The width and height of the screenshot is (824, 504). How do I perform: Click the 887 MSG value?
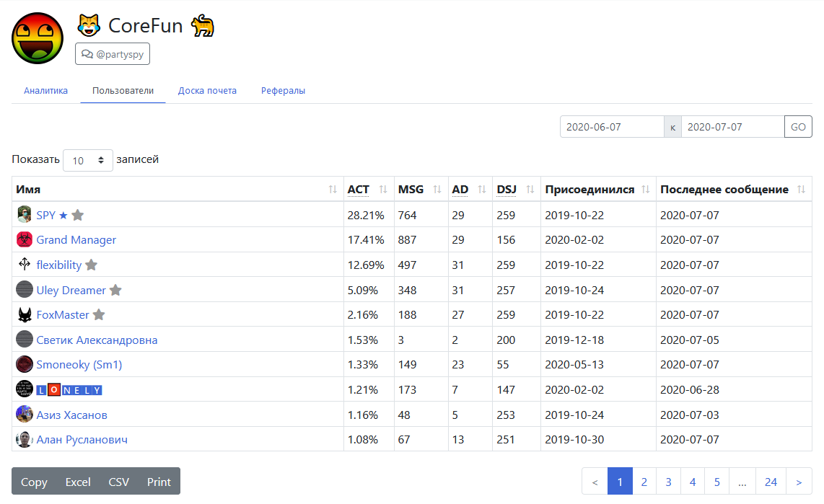coord(407,240)
